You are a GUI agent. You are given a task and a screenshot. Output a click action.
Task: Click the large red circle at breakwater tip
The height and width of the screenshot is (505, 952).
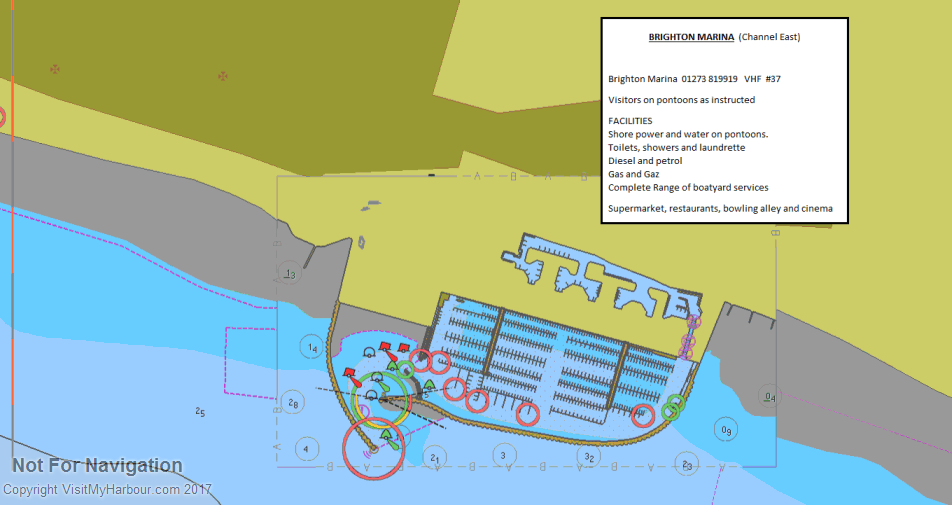[x=372, y=449]
